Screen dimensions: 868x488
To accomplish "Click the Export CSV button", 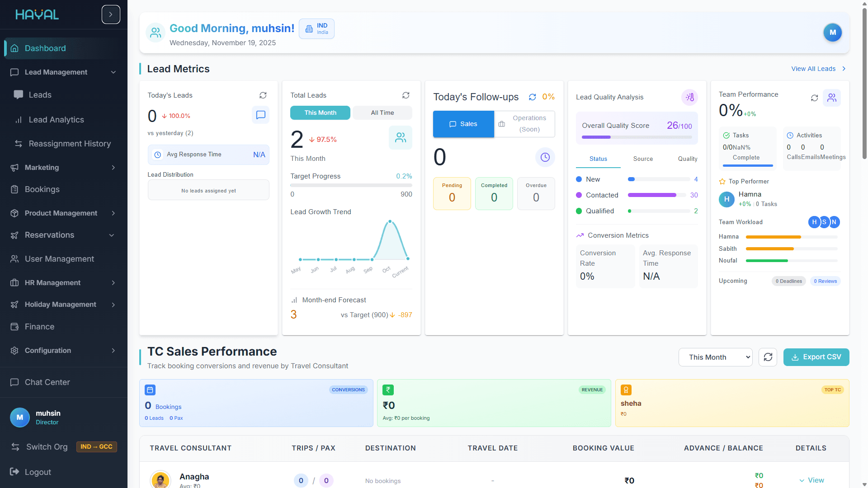I will [816, 357].
